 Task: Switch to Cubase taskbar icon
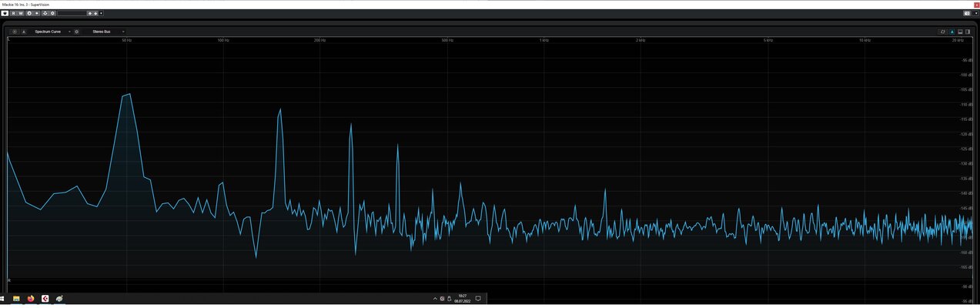(45, 298)
